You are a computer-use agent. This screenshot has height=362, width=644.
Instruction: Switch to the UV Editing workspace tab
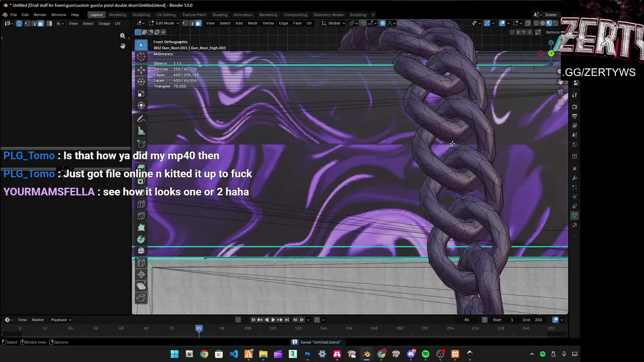tap(166, 15)
